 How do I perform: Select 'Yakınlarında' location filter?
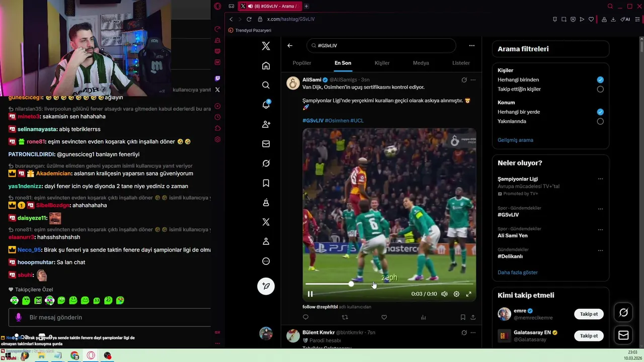pos(600,121)
